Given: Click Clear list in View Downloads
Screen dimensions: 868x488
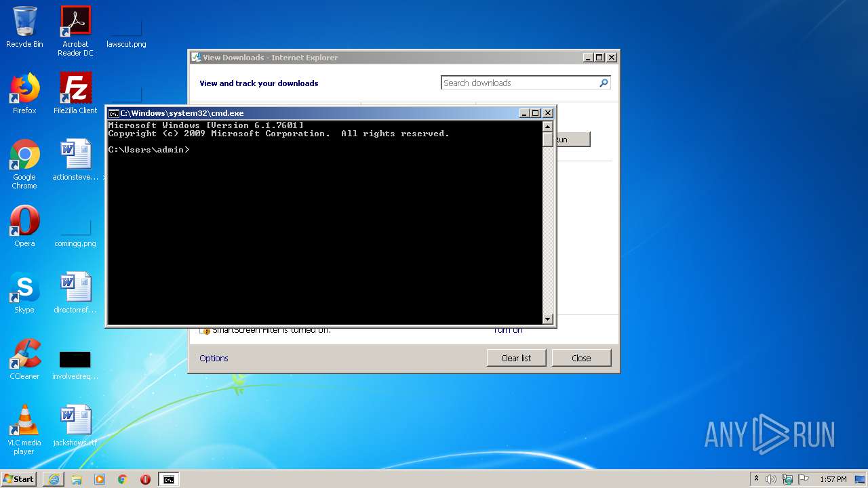Looking at the screenshot, I should 516,358.
